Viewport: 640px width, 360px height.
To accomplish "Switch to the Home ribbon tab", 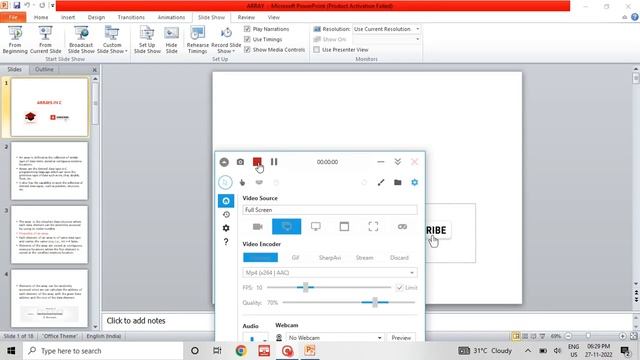I will coord(41,18).
